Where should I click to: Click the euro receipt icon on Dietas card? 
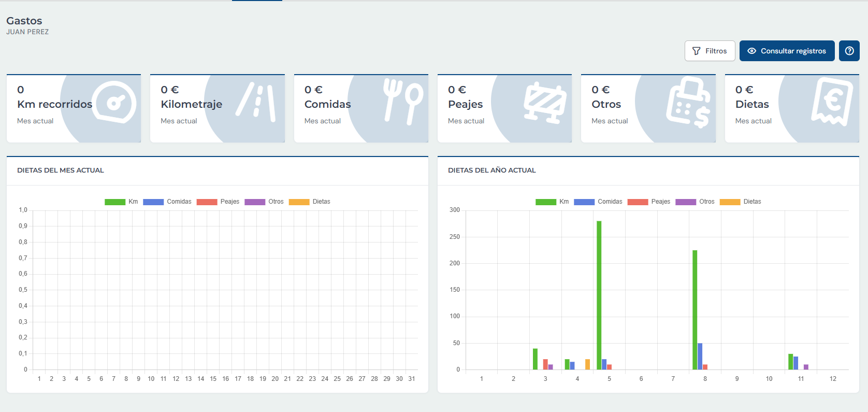pyautogui.click(x=832, y=102)
